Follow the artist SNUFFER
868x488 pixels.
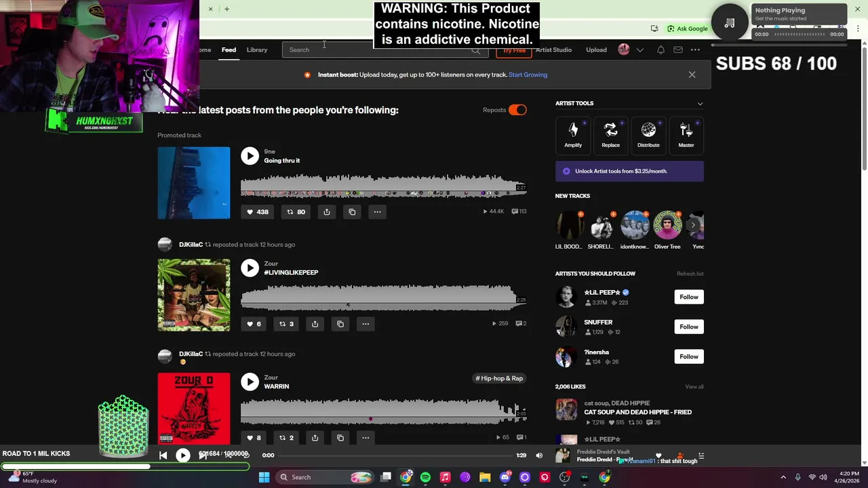pyautogui.click(x=689, y=327)
